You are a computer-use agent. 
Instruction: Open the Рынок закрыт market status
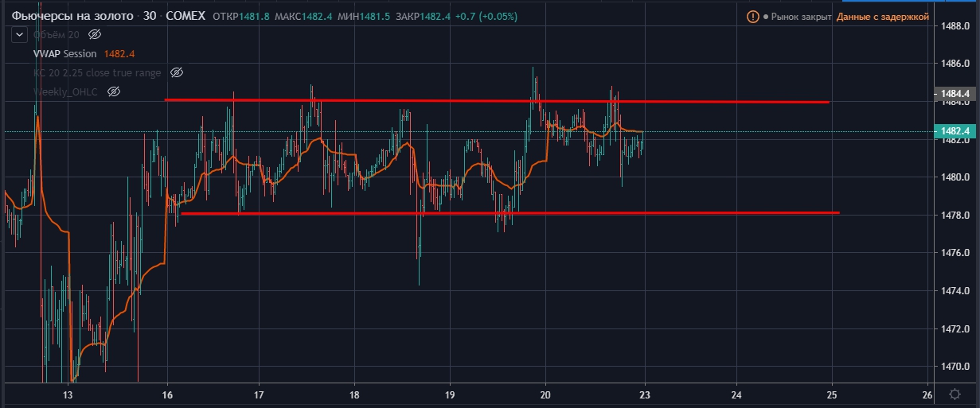(801, 16)
